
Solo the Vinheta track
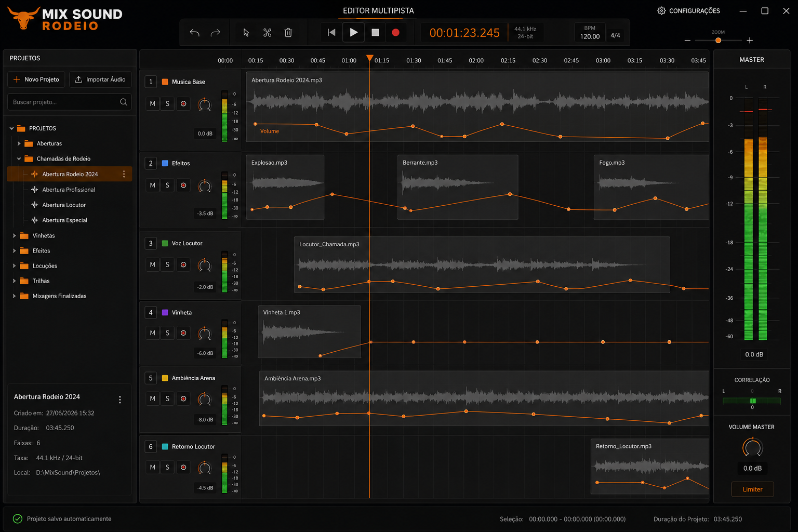click(167, 333)
